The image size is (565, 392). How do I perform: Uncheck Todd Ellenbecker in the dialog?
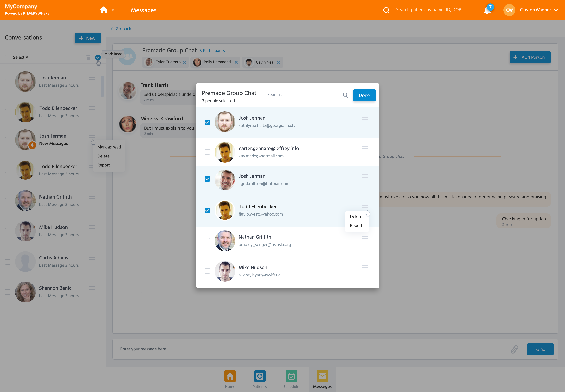tap(207, 211)
